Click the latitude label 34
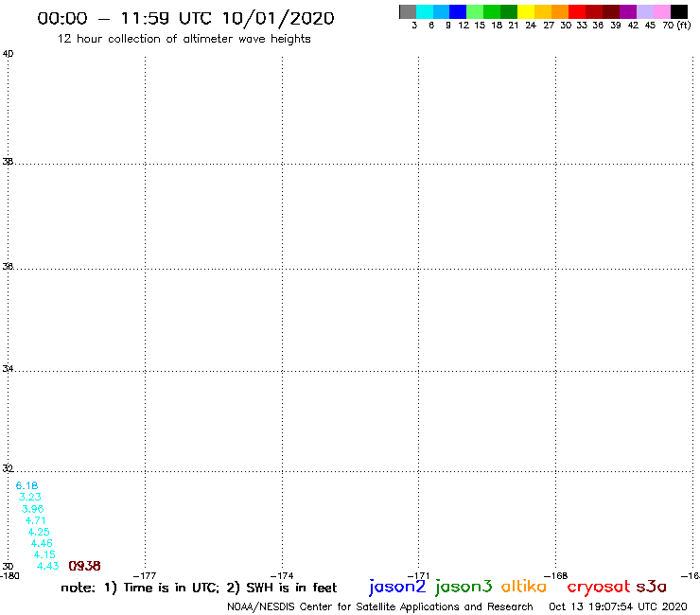Screen dimensions: 700x615 point(8,369)
